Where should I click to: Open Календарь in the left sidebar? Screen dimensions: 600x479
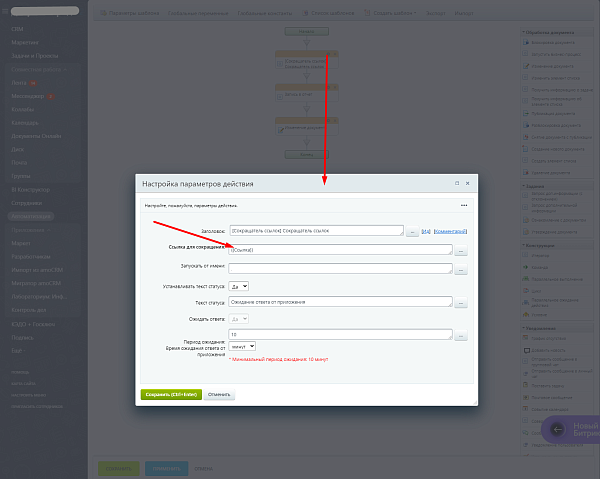click(25, 123)
